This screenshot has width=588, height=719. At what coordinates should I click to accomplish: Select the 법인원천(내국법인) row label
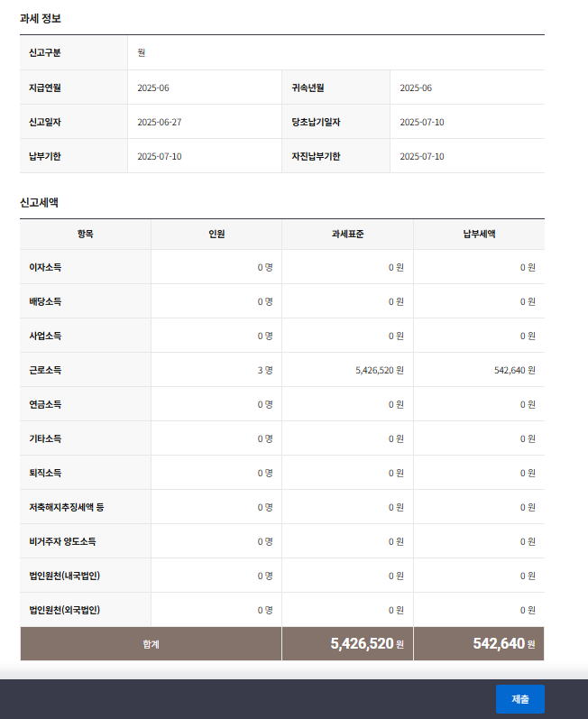[65, 576]
